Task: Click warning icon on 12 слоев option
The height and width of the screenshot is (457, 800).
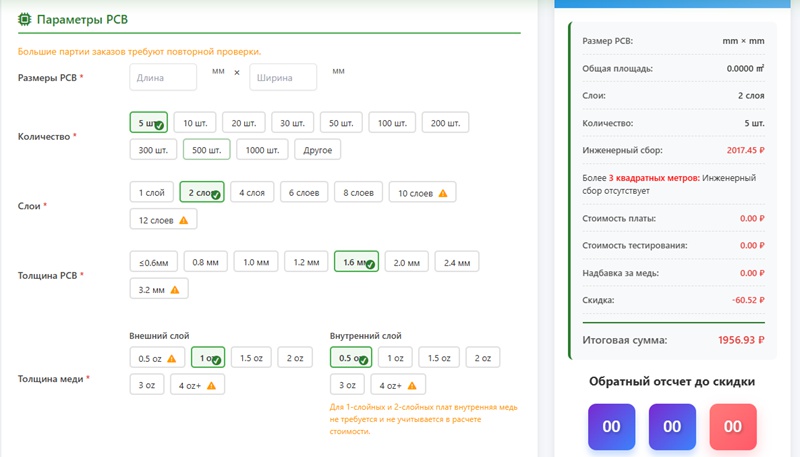Action: [183, 220]
